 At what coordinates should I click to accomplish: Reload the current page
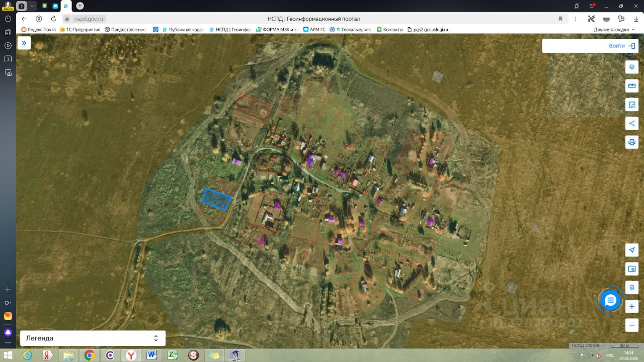[x=53, y=19]
